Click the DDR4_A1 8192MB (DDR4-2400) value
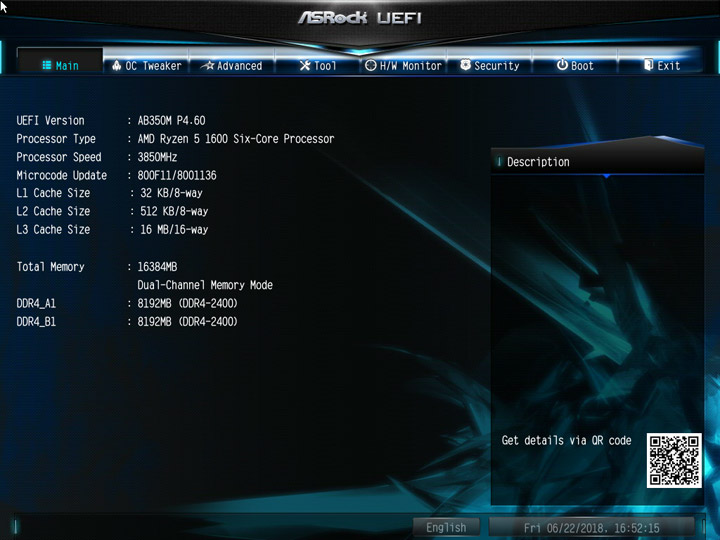The height and width of the screenshot is (540, 720). tap(187, 304)
